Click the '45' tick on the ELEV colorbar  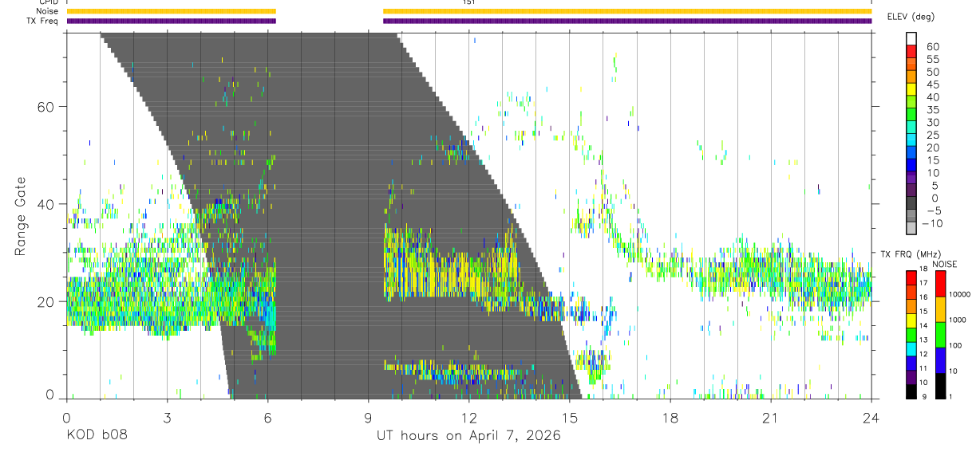coord(933,85)
